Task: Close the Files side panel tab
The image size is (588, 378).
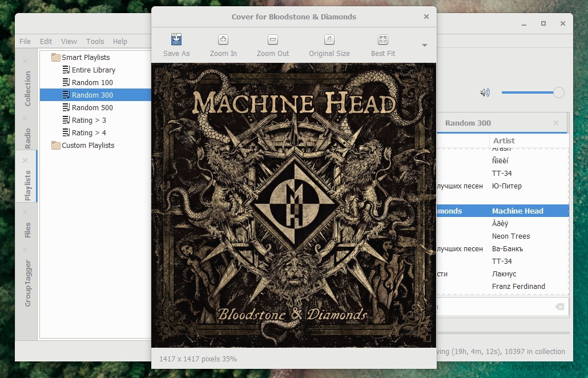Action: (x=25, y=212)
